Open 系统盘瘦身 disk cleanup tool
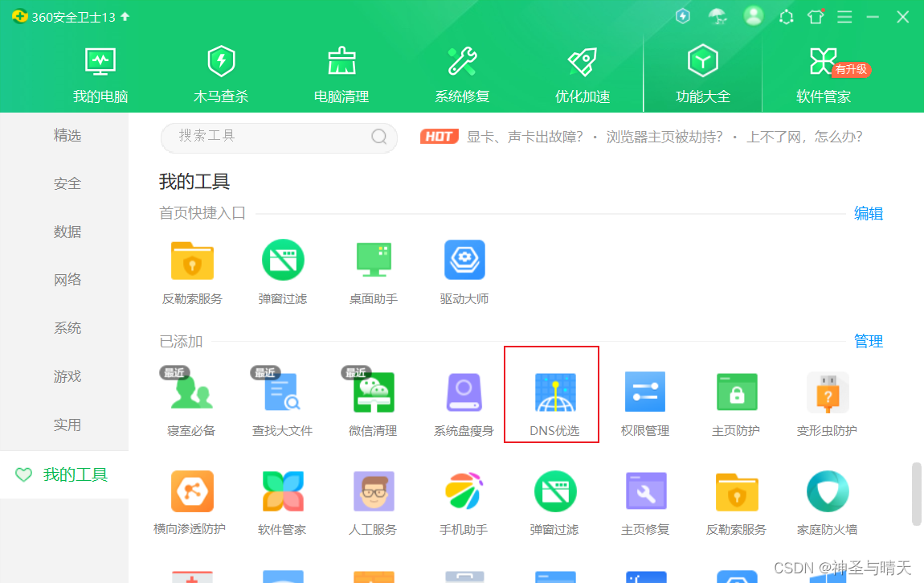This screenshot has width=924, height=583. pyautogui.click(x=464, y=394)
